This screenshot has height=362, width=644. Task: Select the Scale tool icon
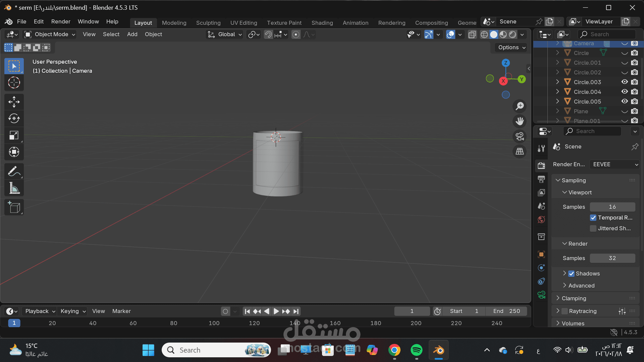[x=14, y=135]
